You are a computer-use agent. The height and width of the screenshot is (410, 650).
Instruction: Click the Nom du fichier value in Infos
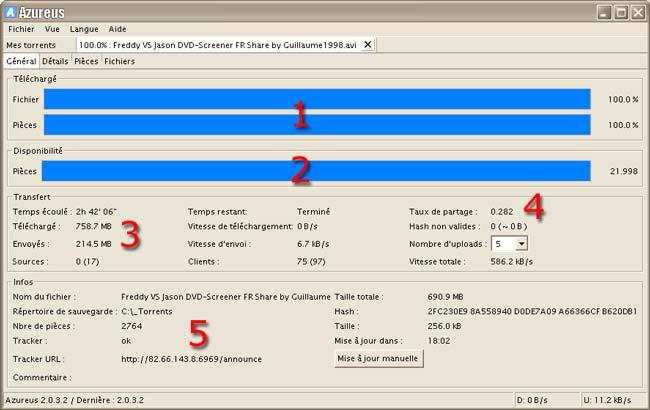tap(226, 297)
